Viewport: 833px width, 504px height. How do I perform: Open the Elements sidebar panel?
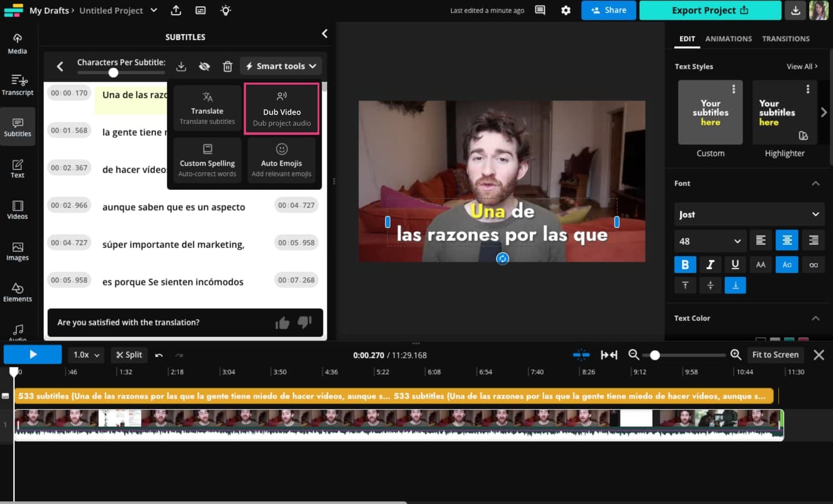(17, 292)
